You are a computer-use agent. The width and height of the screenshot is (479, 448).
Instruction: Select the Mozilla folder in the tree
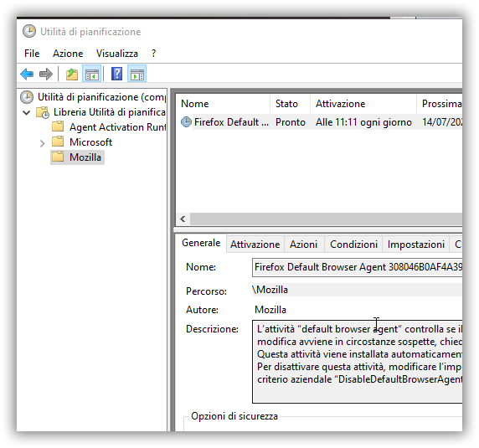(85, 157)
